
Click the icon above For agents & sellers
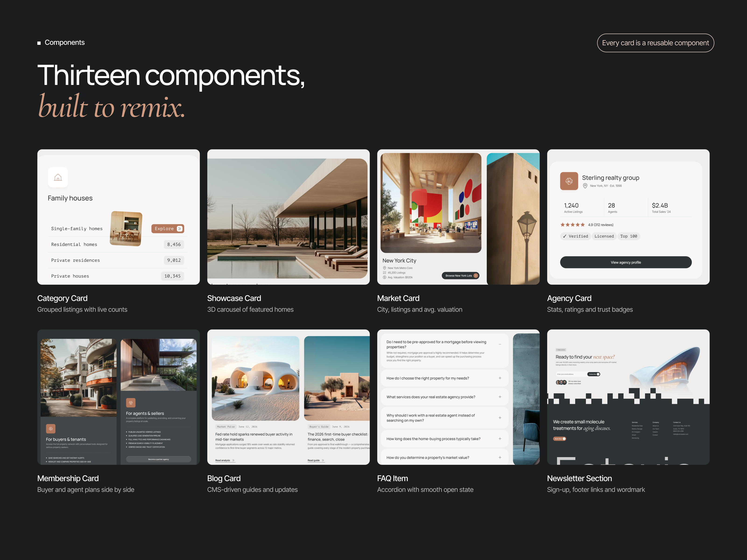131,403
